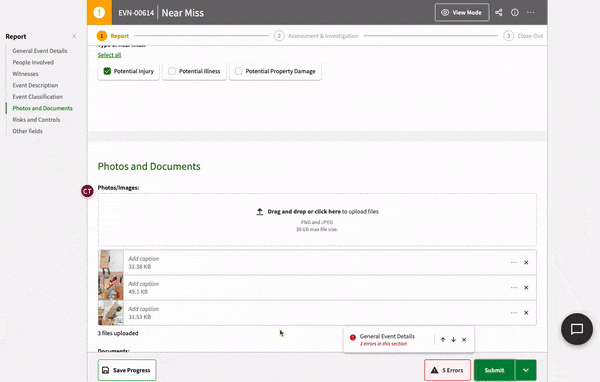Open thumbnail of the 32.38 KB image
The image size is (600, 382).
click(111, 263)
